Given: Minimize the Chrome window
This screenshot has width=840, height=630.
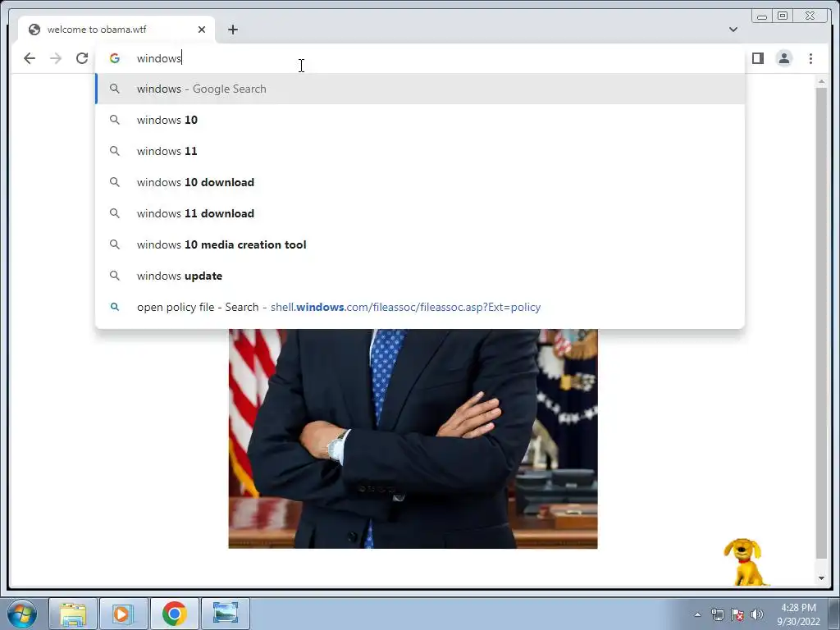Looking at the screenshot, I should click(x=762, y=16).
